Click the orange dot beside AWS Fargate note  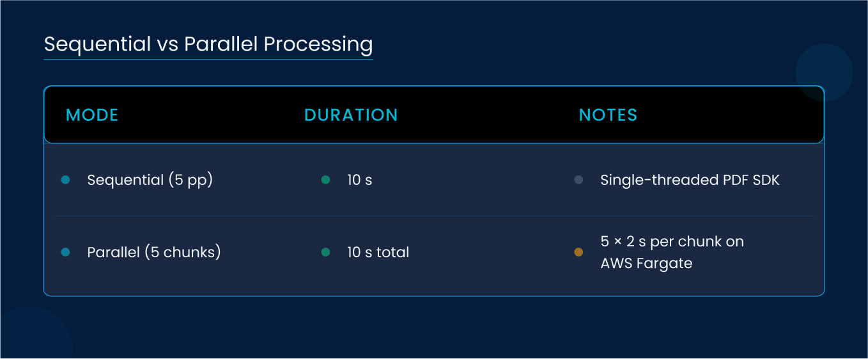pos(578,252)
